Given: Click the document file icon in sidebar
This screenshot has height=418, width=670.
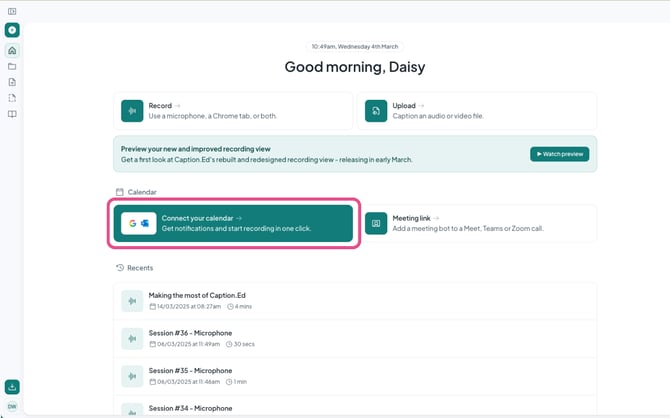Looking at the screenshot, I should point(12,82).
